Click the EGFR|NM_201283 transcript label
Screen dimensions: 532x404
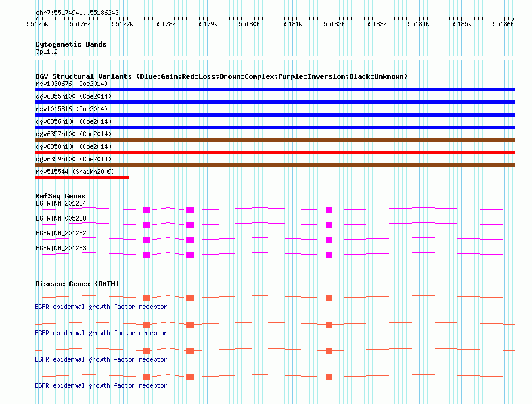tap(61, 248)
